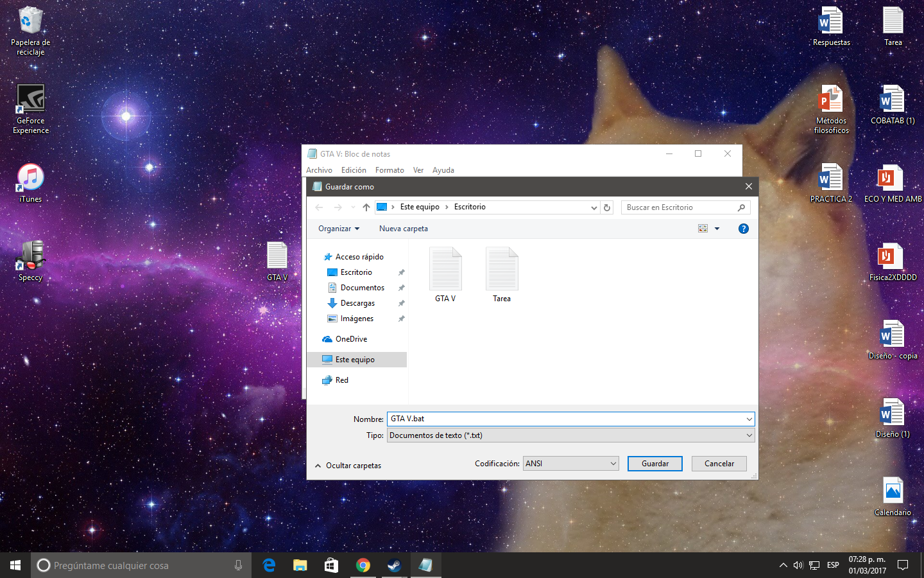
Task: Select the Tarea text file on desktop
Action: (x=893, y=27)
